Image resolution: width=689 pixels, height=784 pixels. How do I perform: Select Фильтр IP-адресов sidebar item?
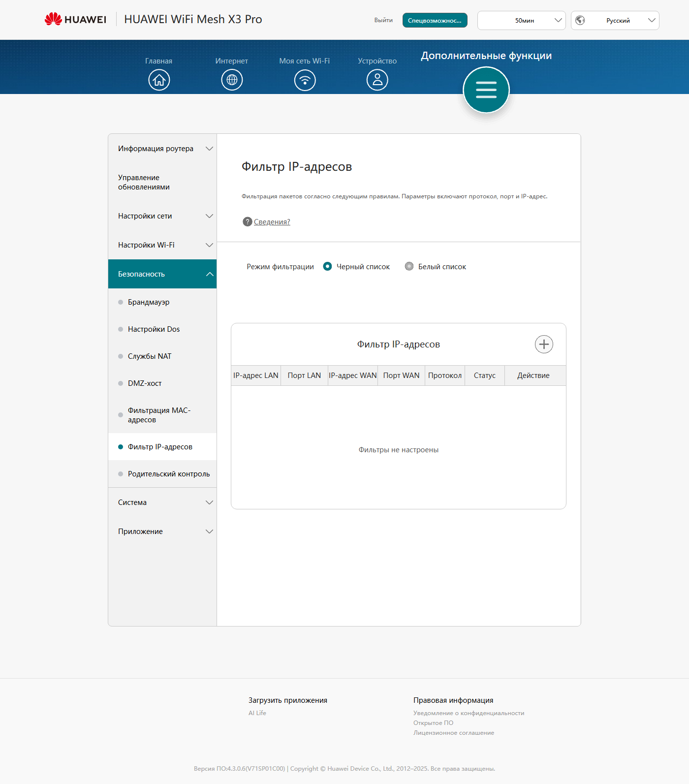click(x=162, y=447)
